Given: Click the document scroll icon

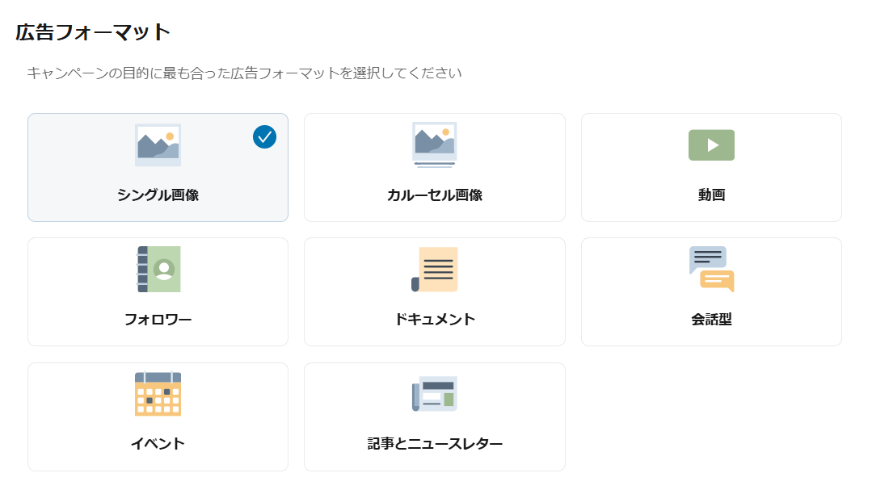Looking at the screenshot, I should (434, 269).
